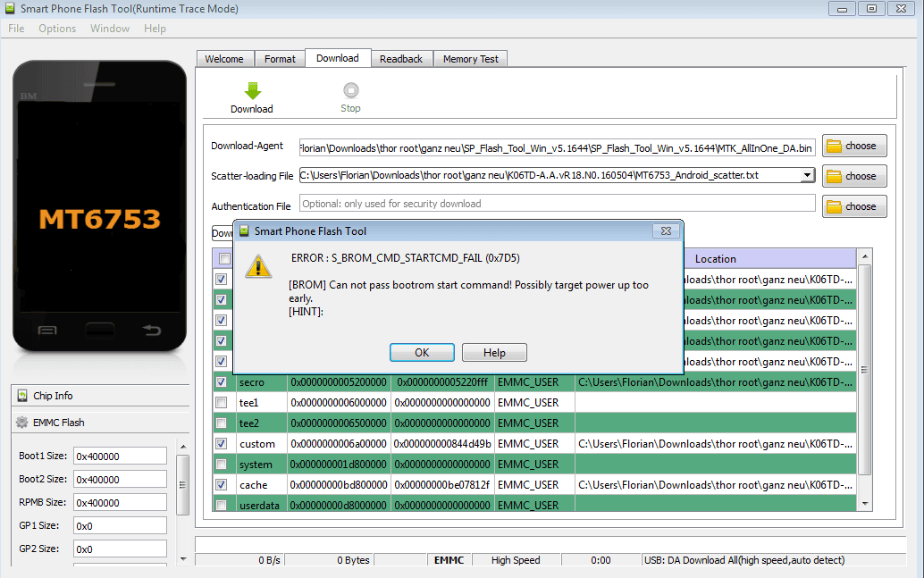Check the tee1 partition checkbox
924x578 pixels.
[221, 402]
